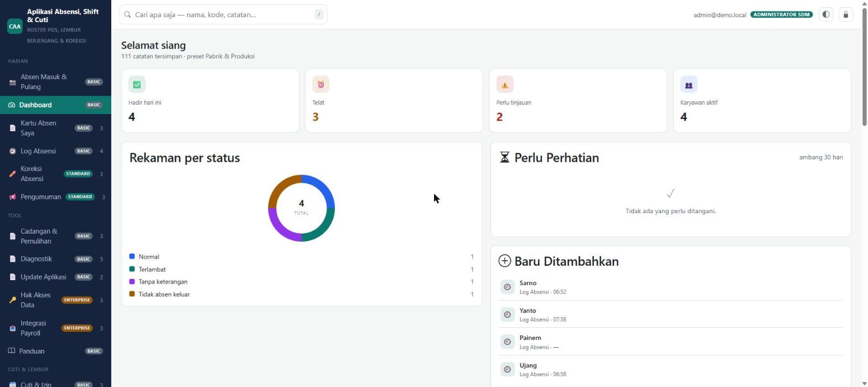Click the purple Tanpa keterangan swatch
This screenshot has height=387, width=868.
132,281
